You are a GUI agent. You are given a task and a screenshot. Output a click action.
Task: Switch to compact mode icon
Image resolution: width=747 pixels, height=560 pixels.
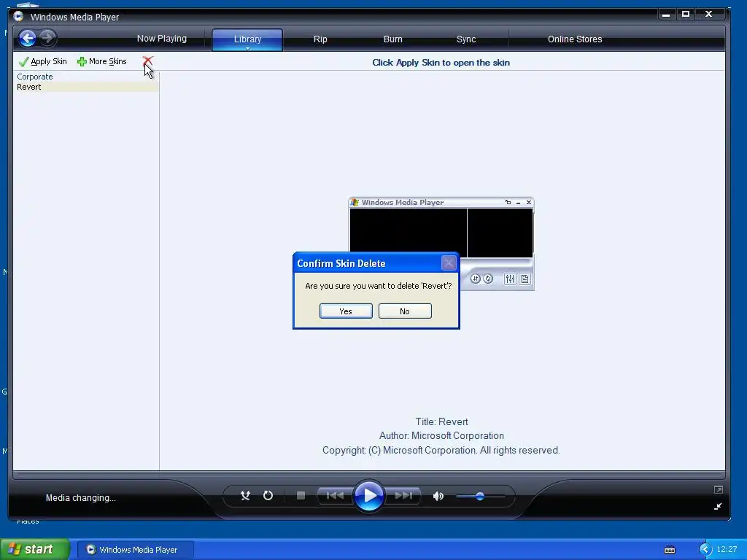pos(718,506)
